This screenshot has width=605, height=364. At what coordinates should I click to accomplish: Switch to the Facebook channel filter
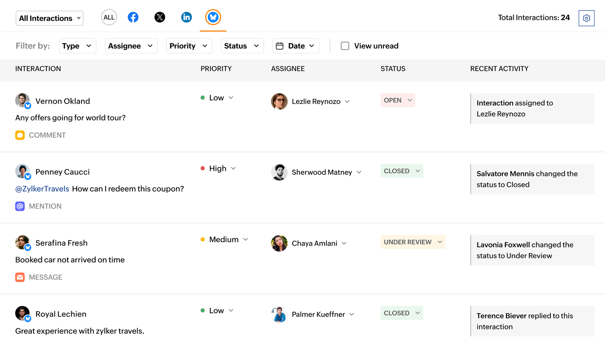pyautogui.click(x=133, y=17)
